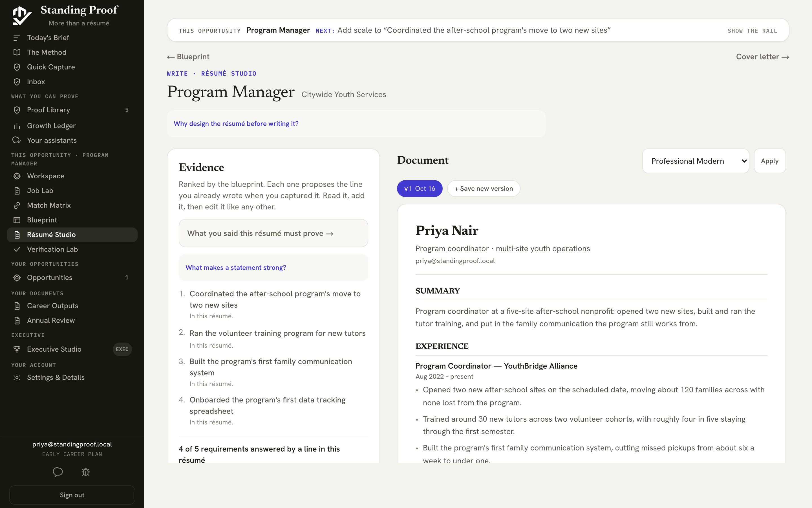Click + Save new version
Screen dimensions: 812x508
tap(484, 189)
